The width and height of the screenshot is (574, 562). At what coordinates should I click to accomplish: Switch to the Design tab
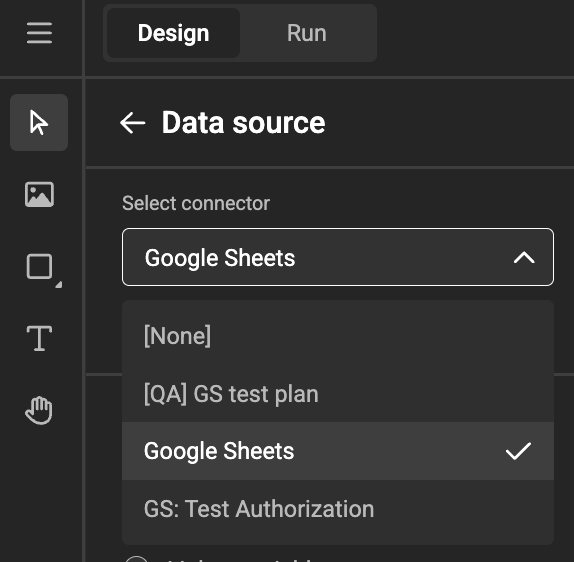tap(174, 33)
